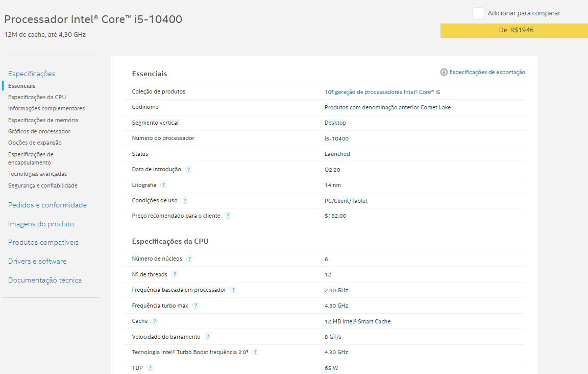Open Pedidos e conformidade section

(47, 205)
